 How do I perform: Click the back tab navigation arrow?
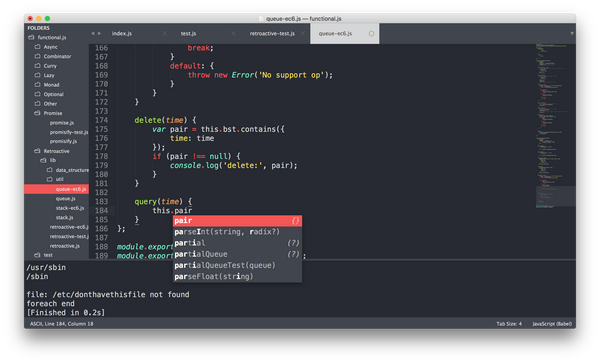click(x=93, y=34)
